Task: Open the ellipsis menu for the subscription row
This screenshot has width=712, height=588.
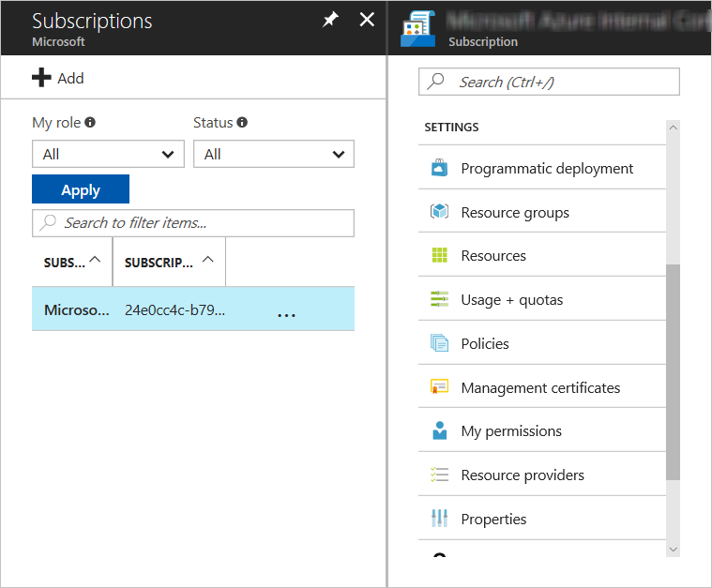Action: point(286,314)
